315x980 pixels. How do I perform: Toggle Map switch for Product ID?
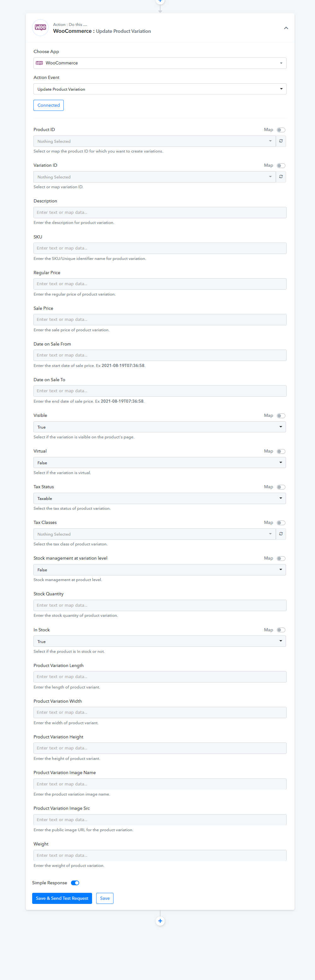pyautogui.click(x=281, y=130)
